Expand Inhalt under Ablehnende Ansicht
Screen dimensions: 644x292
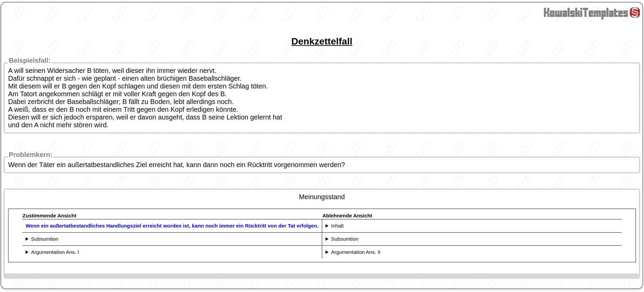[334, 226]
